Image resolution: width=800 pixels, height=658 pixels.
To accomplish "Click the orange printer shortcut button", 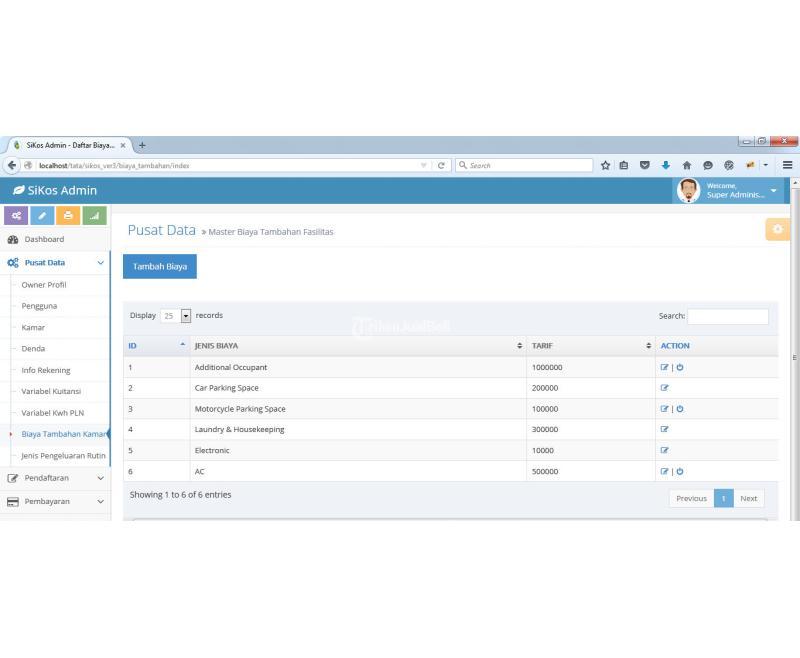I will pyautogui.click(x=68, y=215).
